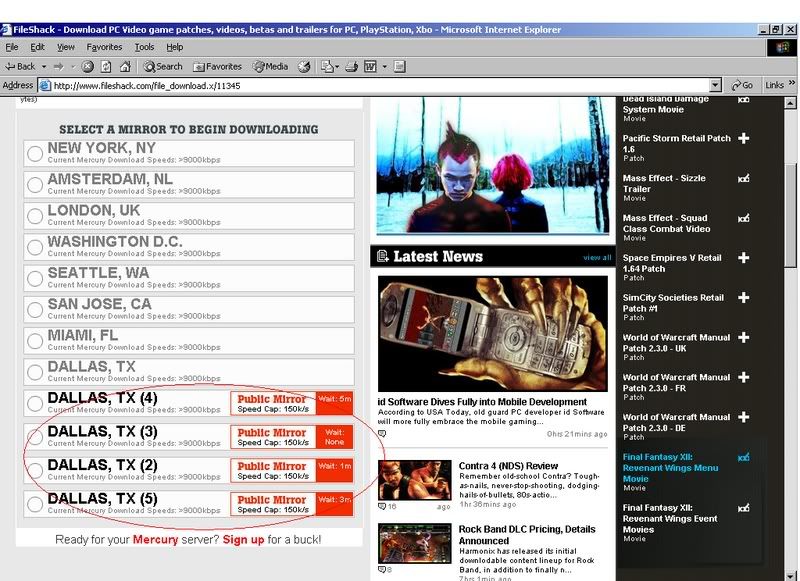
Task: Click plus icon next to Pacific Storm Retail Patch
Action: 743,139
